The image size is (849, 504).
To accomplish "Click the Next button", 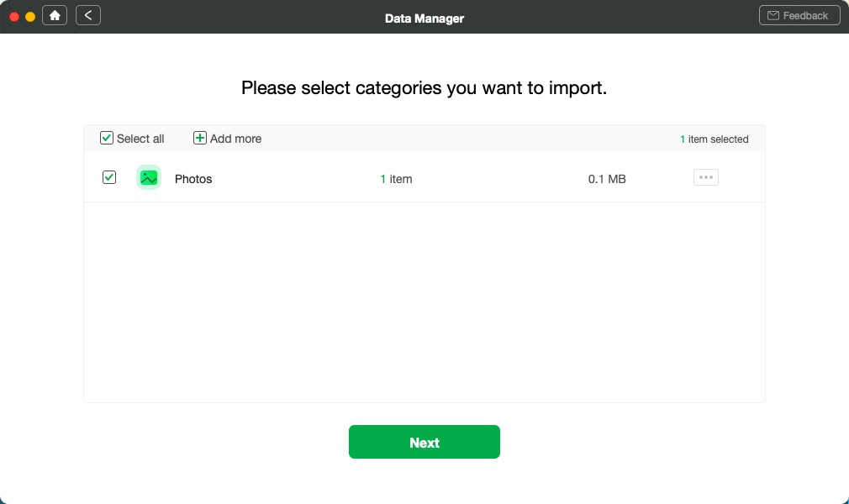I will pyautogui.click(x=424, y=443).
